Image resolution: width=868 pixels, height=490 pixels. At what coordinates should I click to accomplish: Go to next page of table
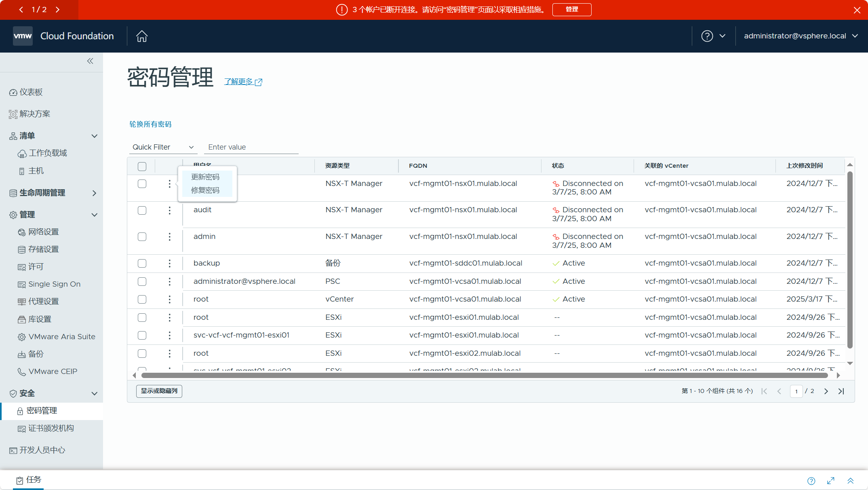coord(826,391)
